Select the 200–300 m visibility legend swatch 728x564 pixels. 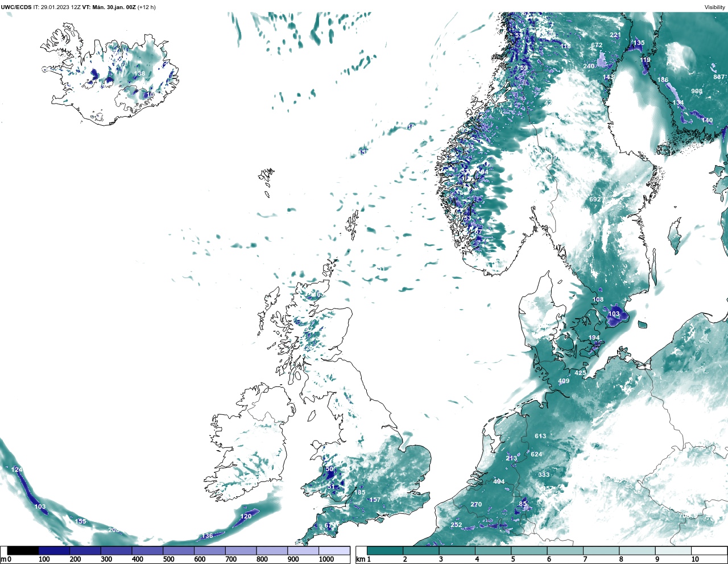[x=85, y=550]
